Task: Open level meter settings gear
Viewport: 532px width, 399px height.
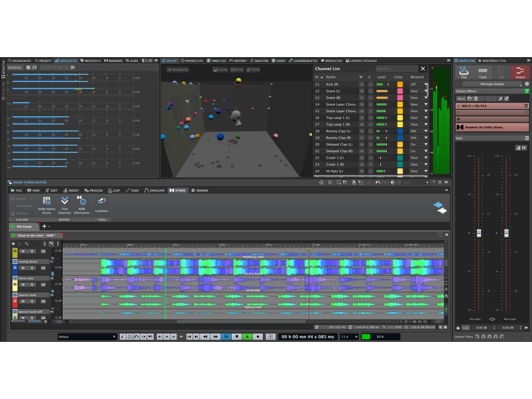Action: 29,68
